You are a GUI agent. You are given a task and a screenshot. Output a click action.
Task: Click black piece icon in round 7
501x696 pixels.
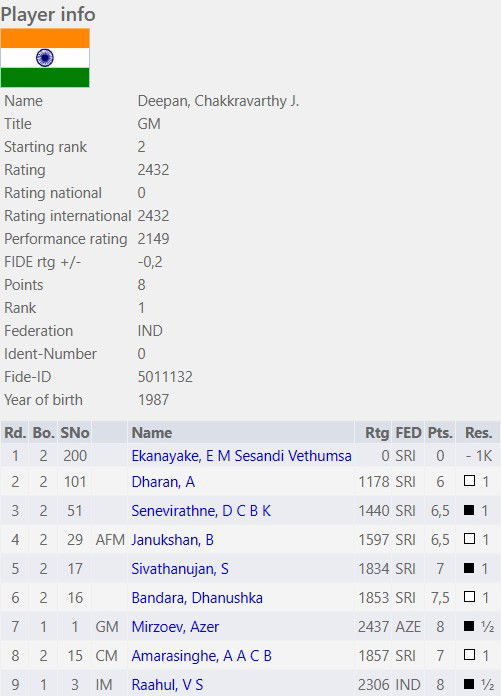pyautogui.click(x=469, y=626)
